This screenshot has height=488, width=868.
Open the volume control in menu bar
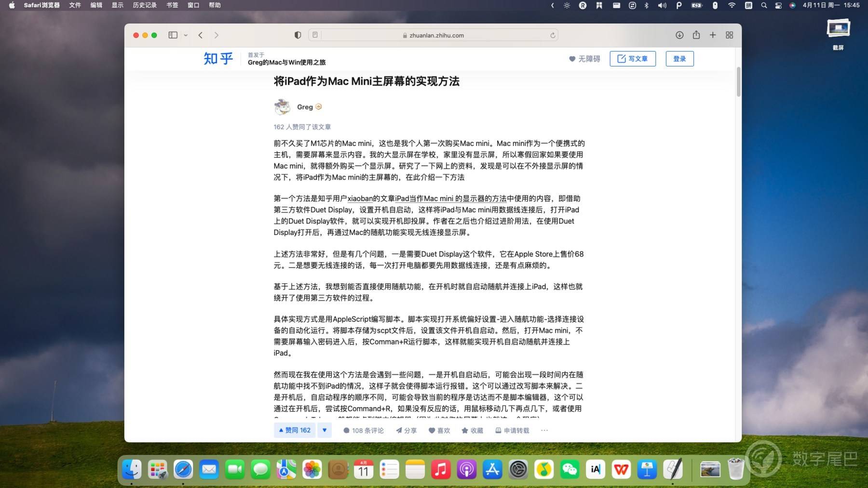tap(662, 5)
